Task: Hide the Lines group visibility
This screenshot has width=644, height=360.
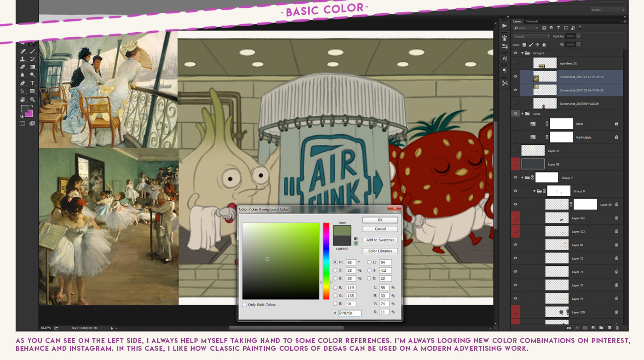Action: click(x=515, y=113)
